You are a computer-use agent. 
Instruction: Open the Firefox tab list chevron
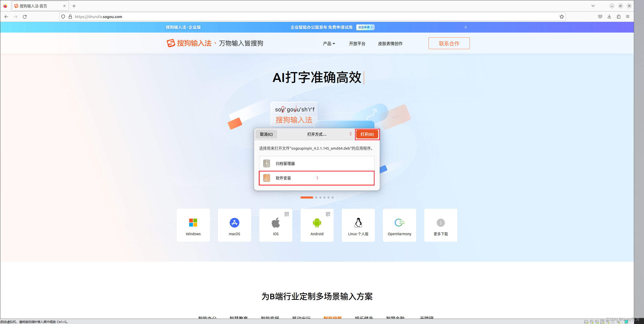pyautogui.click(x=593, y=6)
